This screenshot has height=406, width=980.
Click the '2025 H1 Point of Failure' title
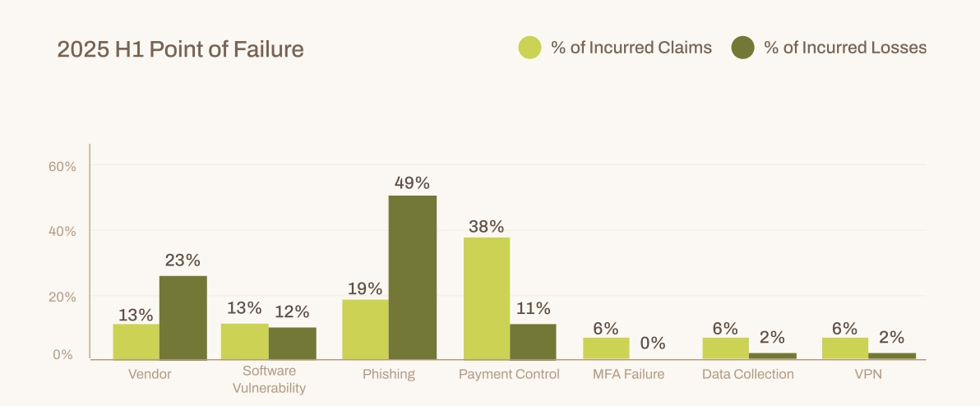pyautogui.click(x=181, y=48)
